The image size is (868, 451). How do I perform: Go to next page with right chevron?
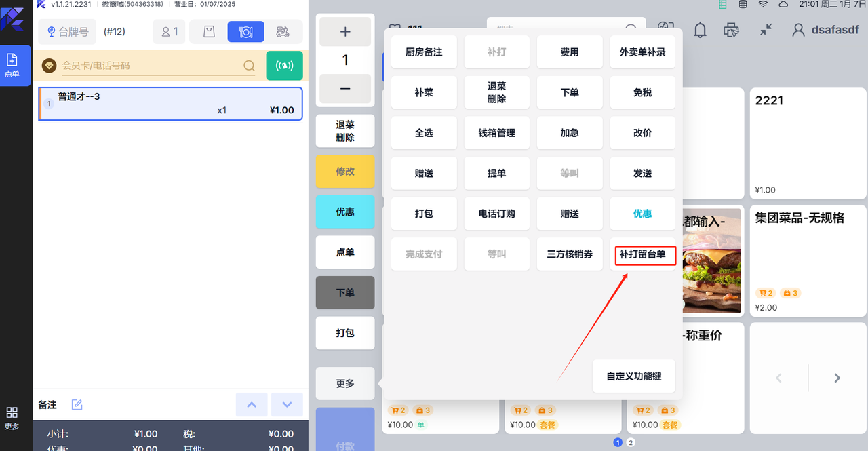click(837, 378)
